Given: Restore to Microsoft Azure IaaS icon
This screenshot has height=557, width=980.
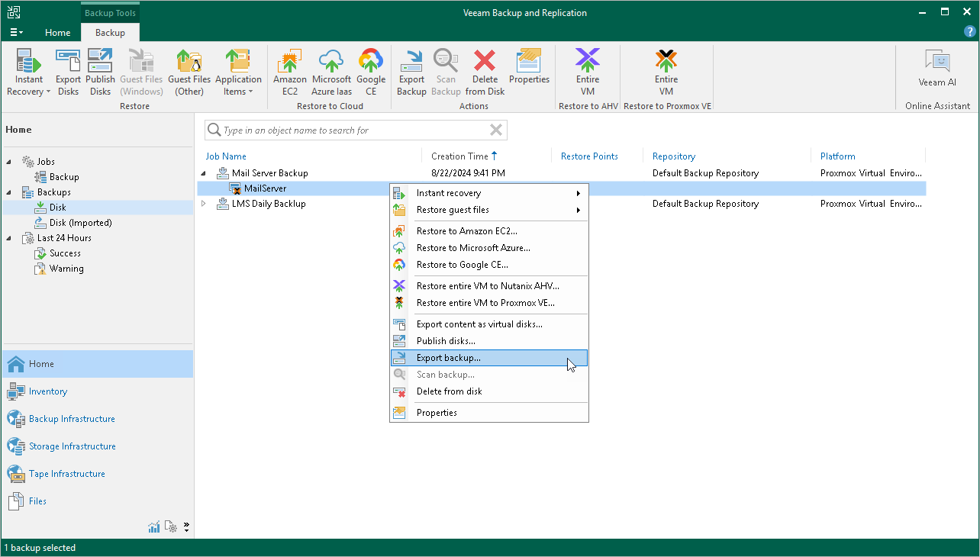Looking at the screenshot, I should pyautogui.click(x=331, y=72).
